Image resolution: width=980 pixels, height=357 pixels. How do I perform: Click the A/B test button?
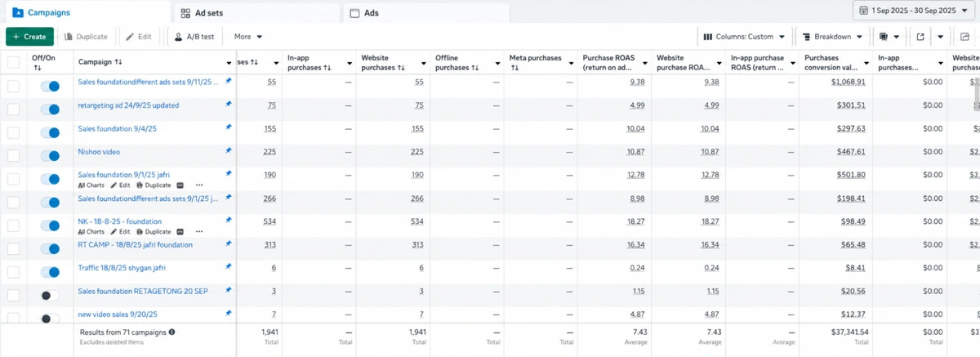coord(194,37)
